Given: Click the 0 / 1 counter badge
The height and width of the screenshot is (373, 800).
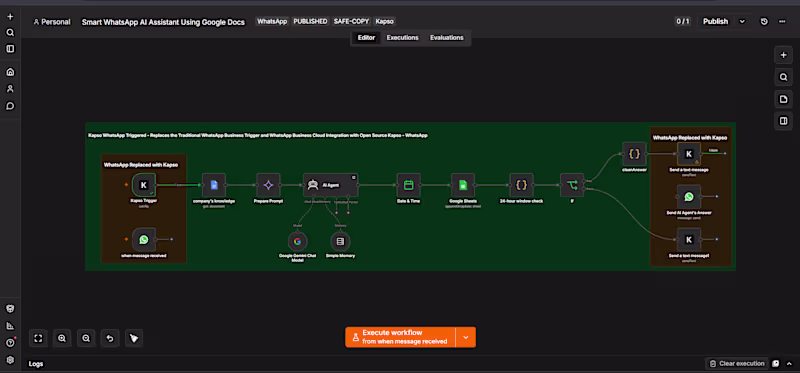Looking at the screenshot, I should (683, 21).
